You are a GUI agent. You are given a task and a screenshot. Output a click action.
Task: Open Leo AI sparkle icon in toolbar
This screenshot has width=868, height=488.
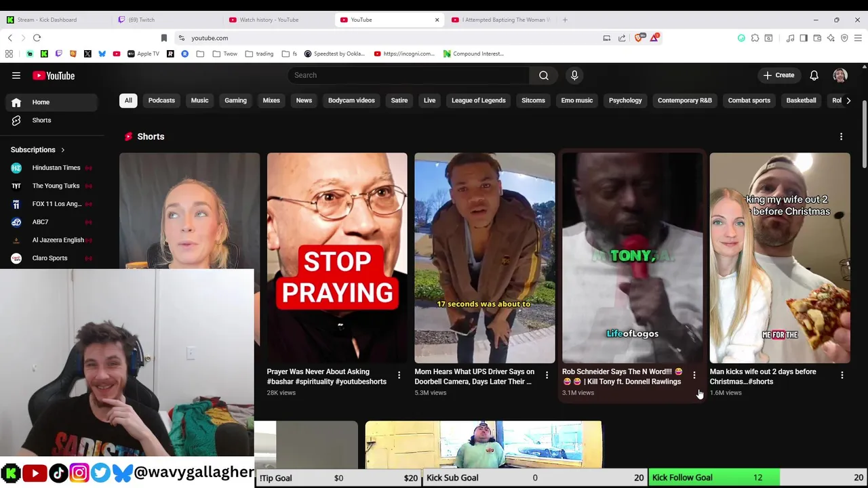pyautogui.click(x=831, y=38)
